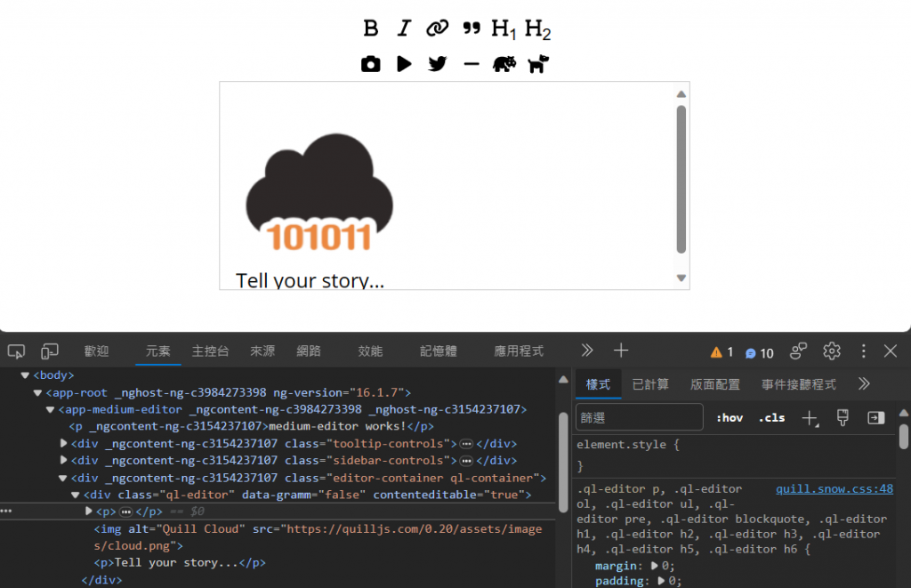
Task: Open the DevTools three-dot customize menu
Action: [x=863, y=351]
